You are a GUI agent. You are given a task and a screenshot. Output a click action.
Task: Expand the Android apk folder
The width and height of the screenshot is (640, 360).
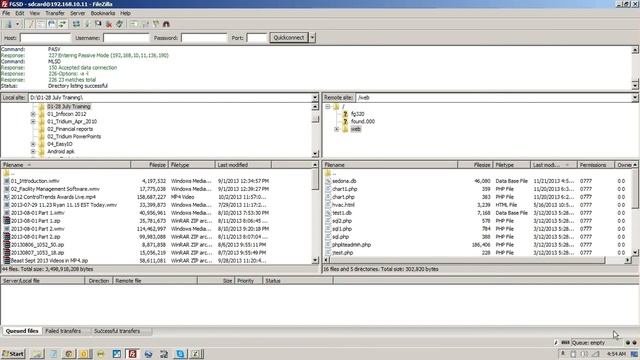(33, 151)
